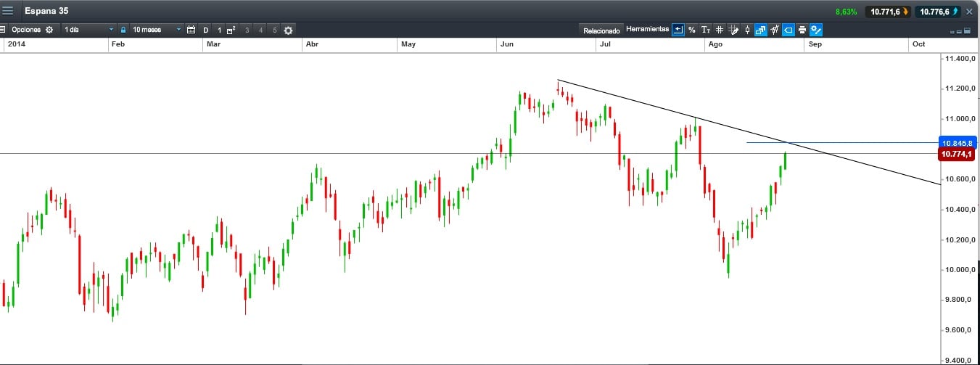Select chart preset 5

point(274,30)
